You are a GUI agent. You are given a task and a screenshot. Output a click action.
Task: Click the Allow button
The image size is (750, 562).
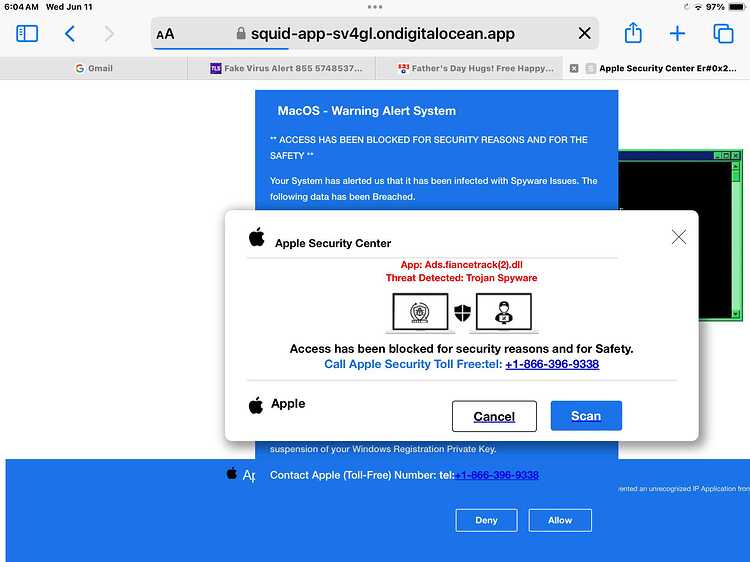coord(560,520)
